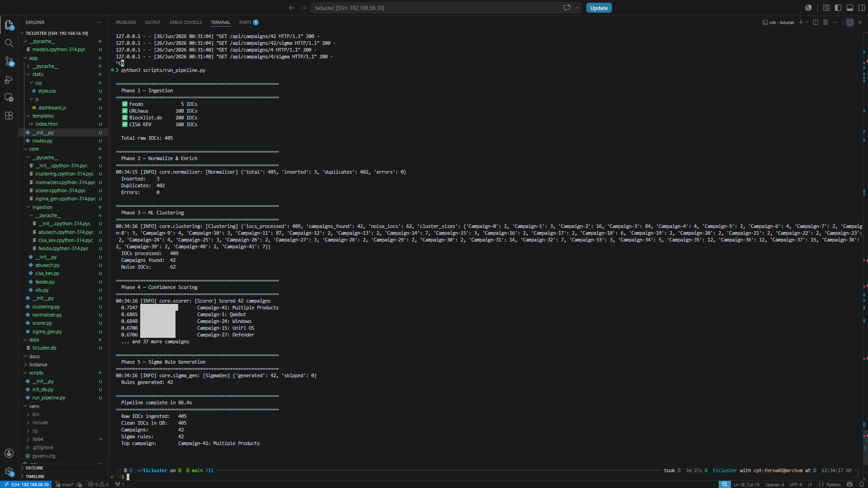Click the zoom-out icon in the status bar
The image size is (868, 488).
725,484
